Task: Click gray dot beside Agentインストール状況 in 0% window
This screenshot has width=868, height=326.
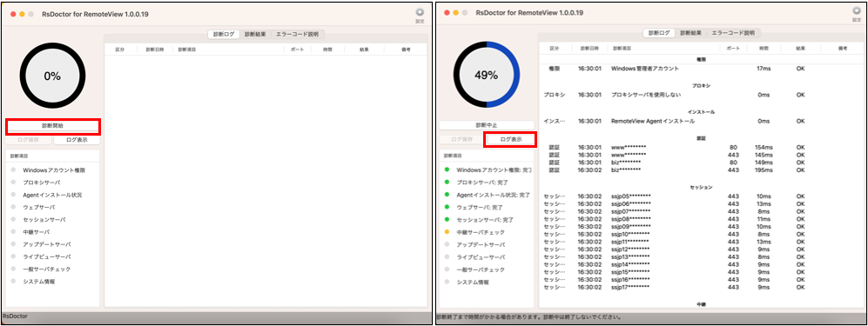Action: 13,195
